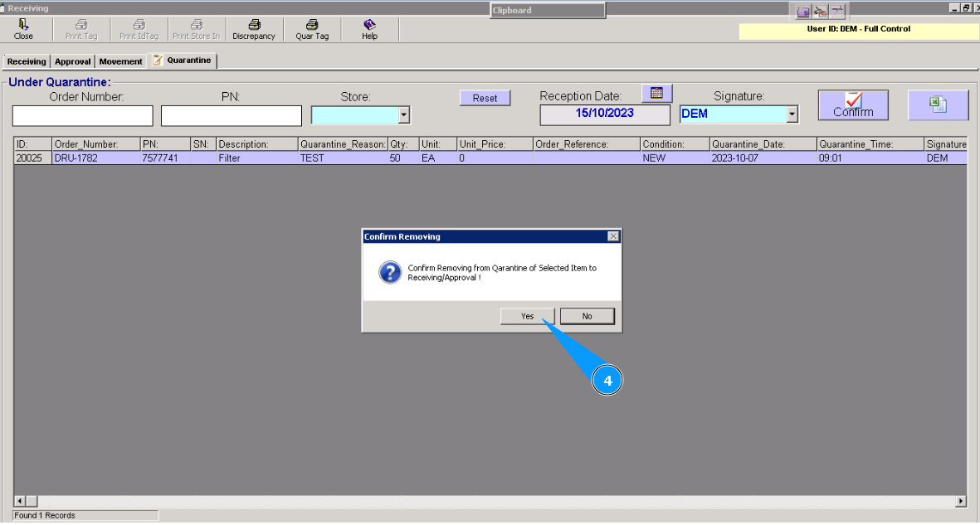Image resolution: width=980 pixels, height=525 pixels.
Task: Click the Confirm checkmark button
Action: (853, 105)
